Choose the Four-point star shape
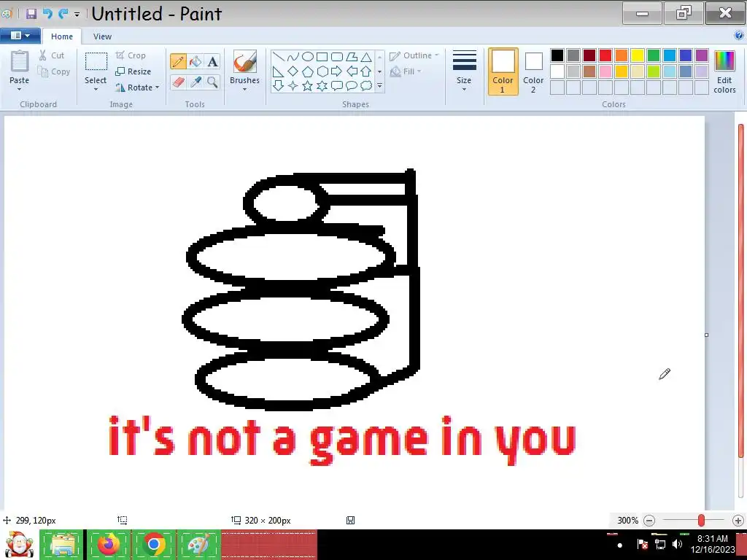 [x=293, y=86]
